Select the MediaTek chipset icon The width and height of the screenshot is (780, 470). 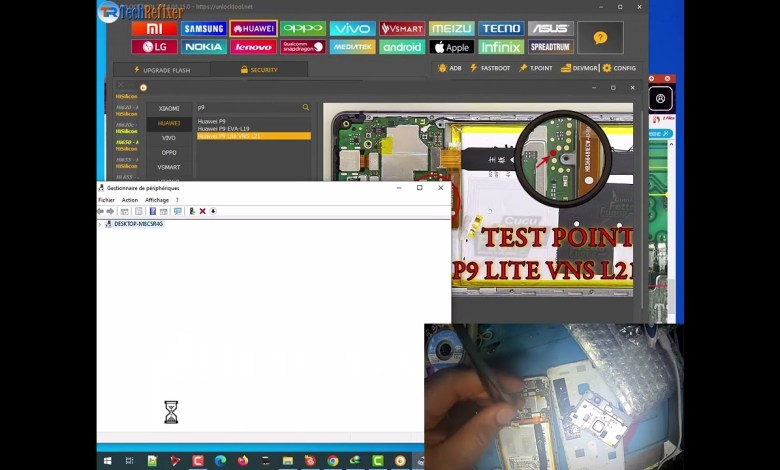[353, 47]
